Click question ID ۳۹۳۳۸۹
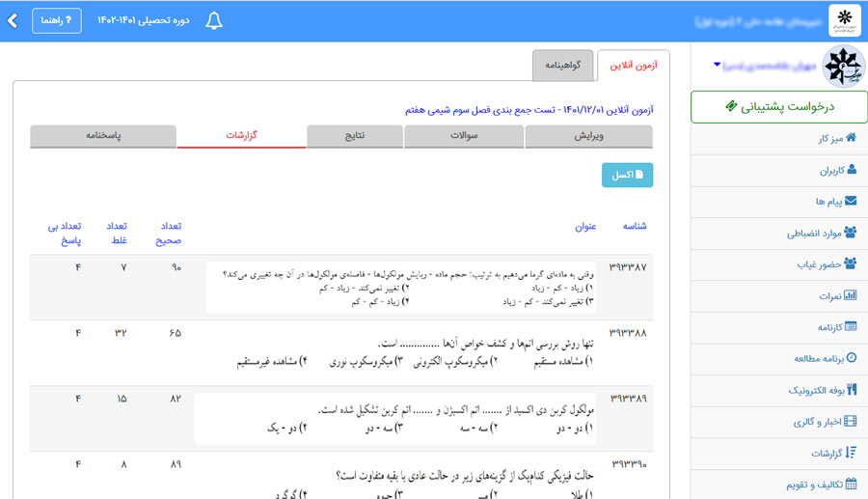 [628, 399]
